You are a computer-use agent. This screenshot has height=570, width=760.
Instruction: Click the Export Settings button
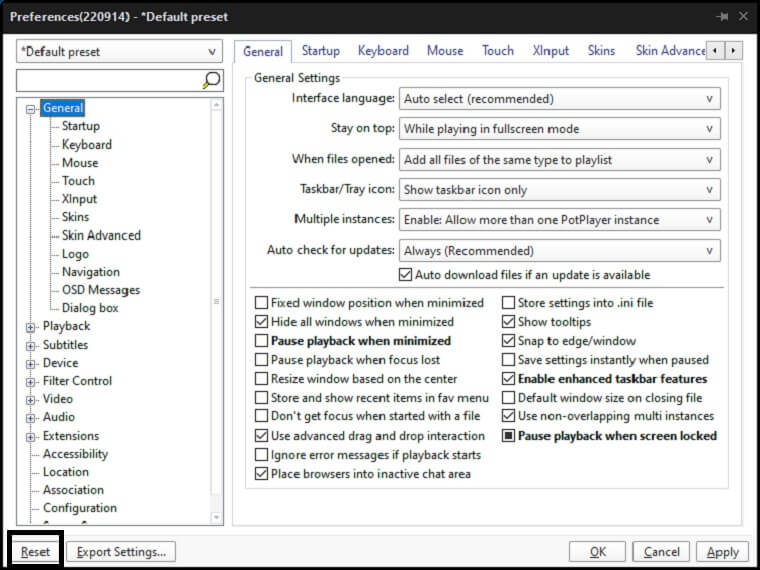pyautogui.click(x=121, y=552)
